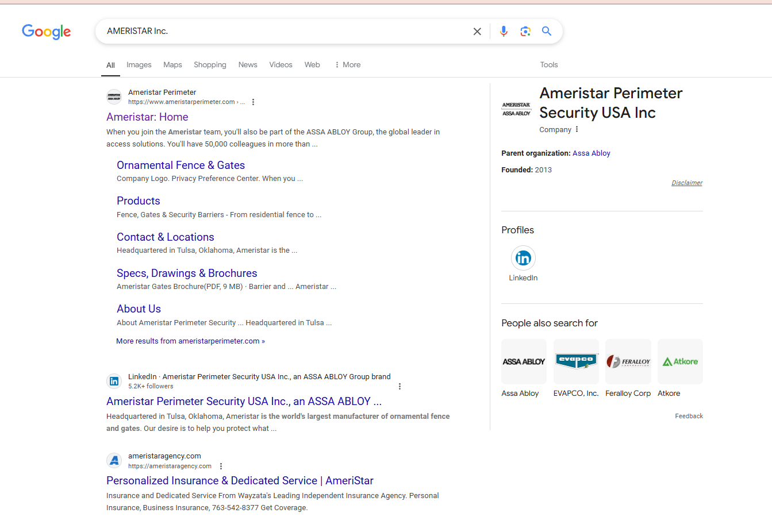Switch to the Maps tab
The width and height of the screenshot is (772, 532).
point(172,65)
